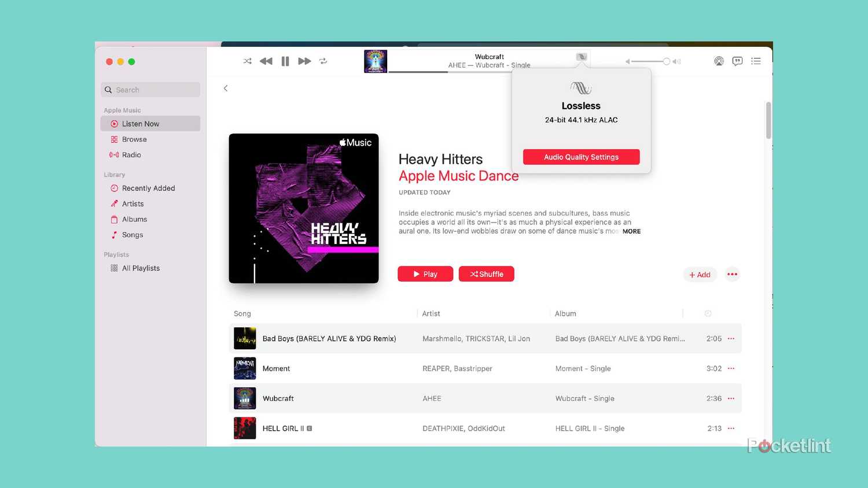Open the Up Next queue

click(756, 61)
